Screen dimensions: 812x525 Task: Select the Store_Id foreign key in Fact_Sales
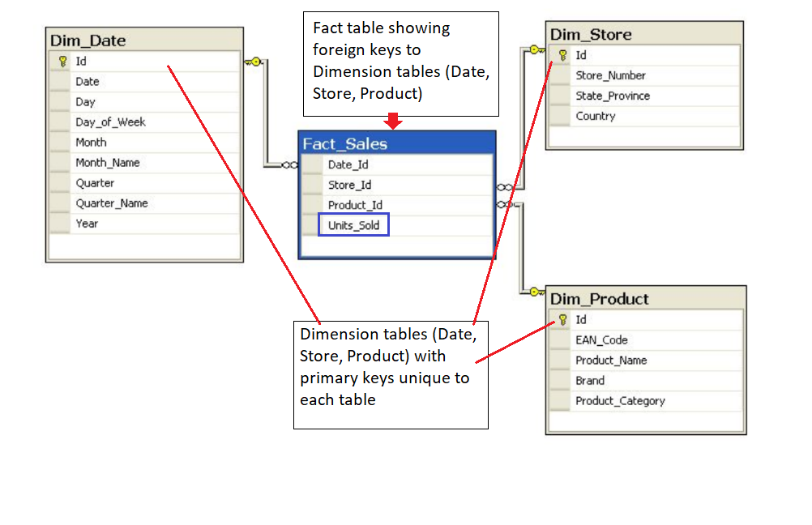click(x=350, y=185)
